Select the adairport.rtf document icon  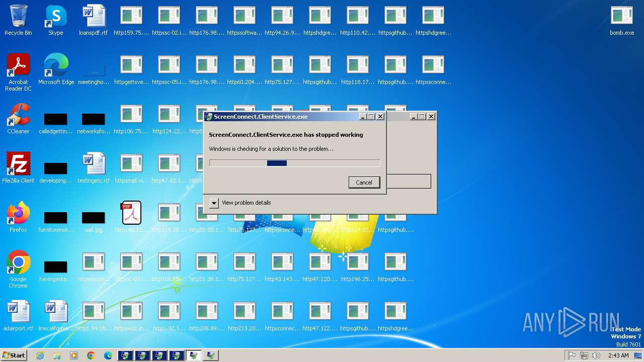tap(18, 316)
